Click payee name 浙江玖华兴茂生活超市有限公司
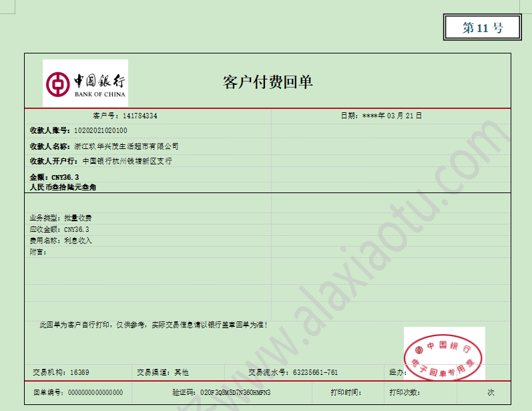 tap(126, 146)
